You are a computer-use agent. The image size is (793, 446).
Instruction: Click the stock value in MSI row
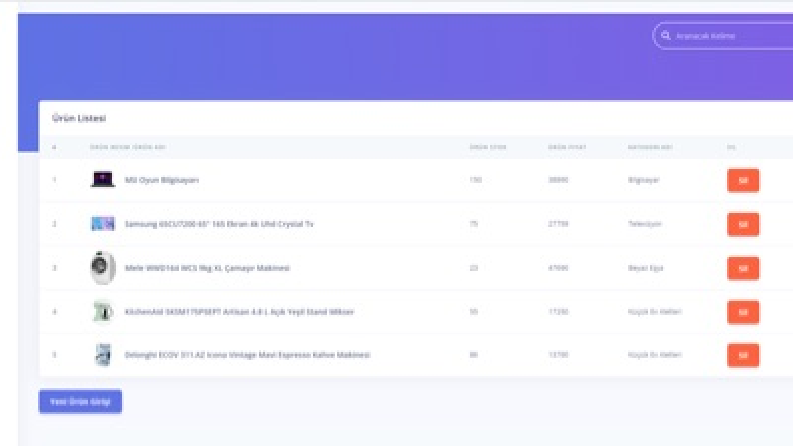[475, 180]
